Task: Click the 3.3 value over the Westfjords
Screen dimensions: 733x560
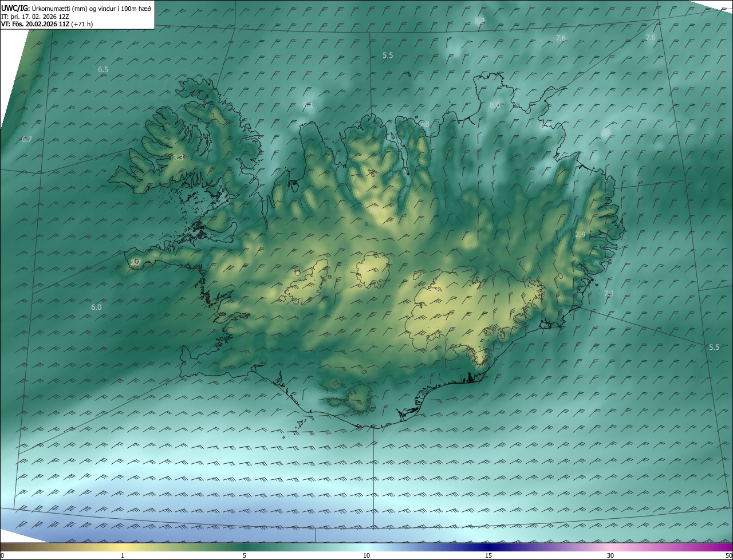Action: (x=178, y=158)
